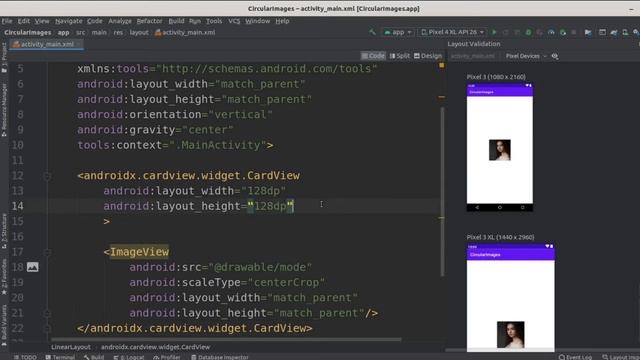The width and height of the screenshot is (640, 360).
Task: Open the Build Variants side tab
Action: (x=4, y=325)
